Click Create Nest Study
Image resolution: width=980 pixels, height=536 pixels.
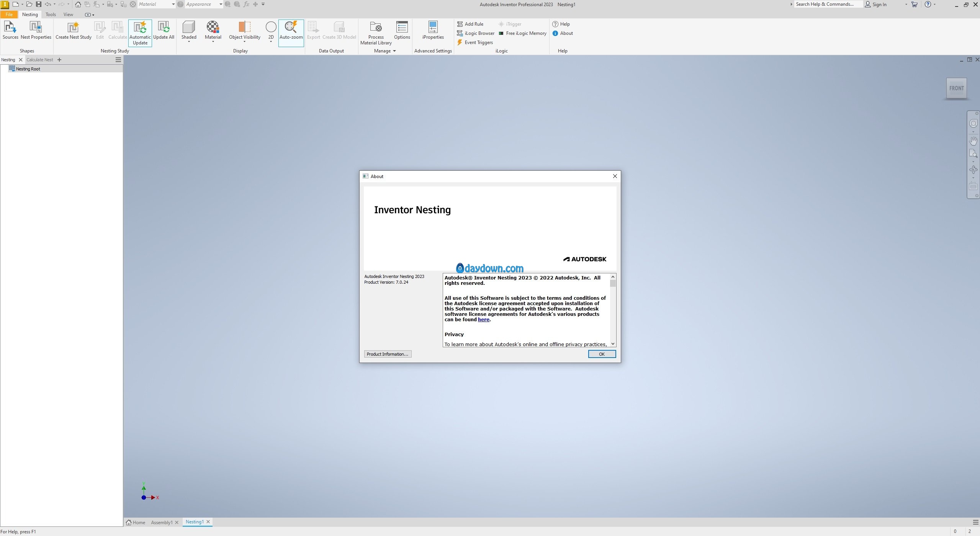[74, 30]
